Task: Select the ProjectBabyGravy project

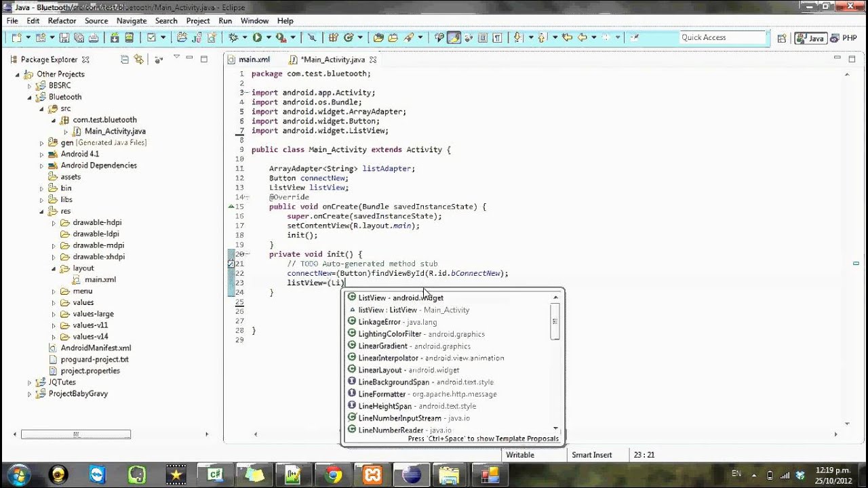Action: click(77, 394)
